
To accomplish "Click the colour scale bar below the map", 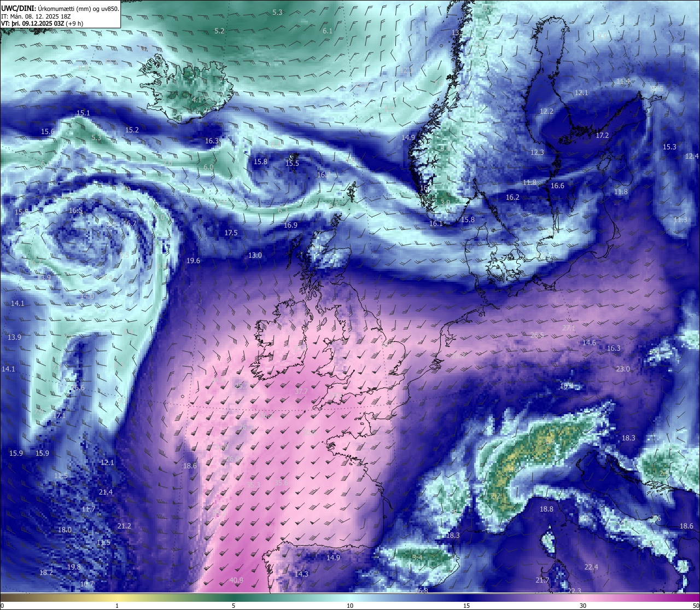I will pyautogui.click(x=350, y=597).
